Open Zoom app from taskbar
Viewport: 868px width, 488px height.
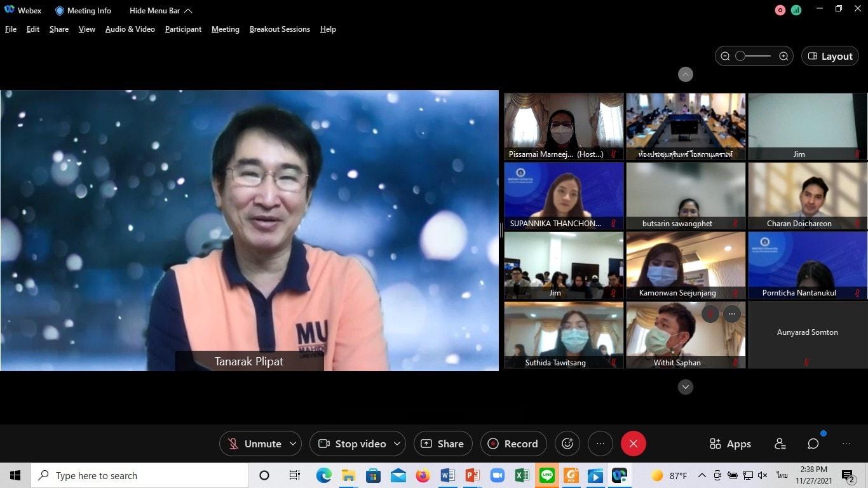(496, 475)
